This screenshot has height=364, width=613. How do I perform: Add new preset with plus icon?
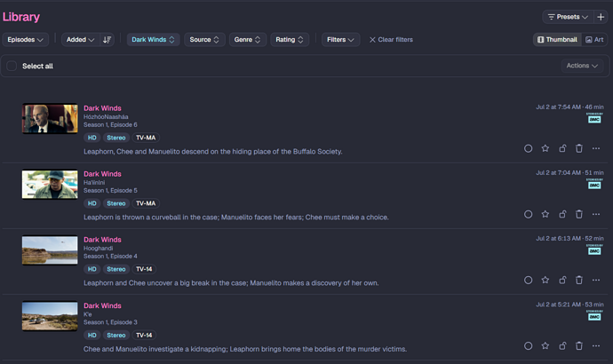tap(601, 17)
